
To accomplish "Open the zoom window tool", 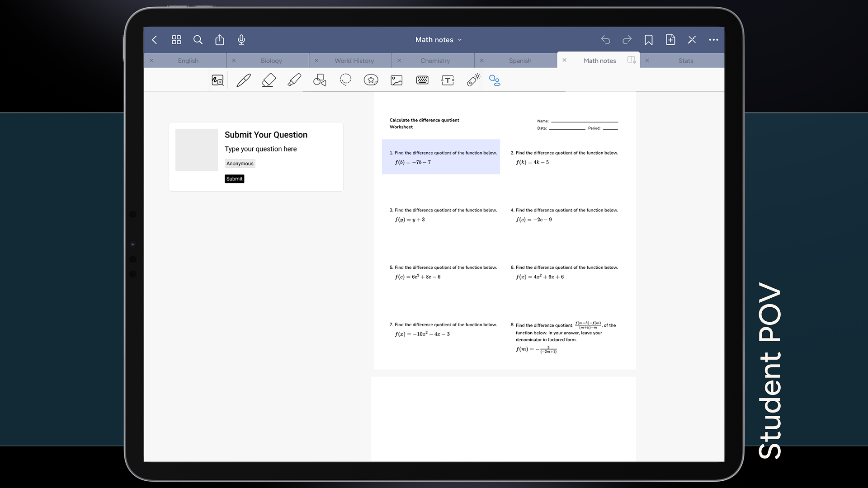I will pos(217,80).
